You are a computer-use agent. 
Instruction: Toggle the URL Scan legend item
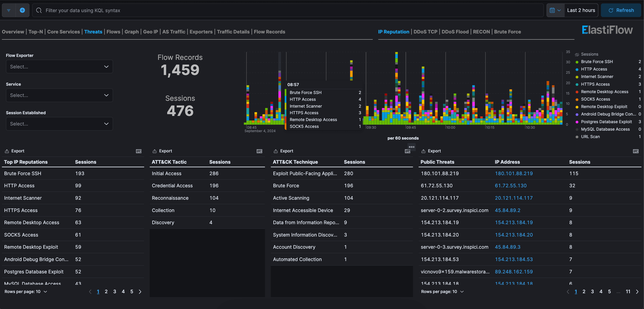[x=591, y=137]
